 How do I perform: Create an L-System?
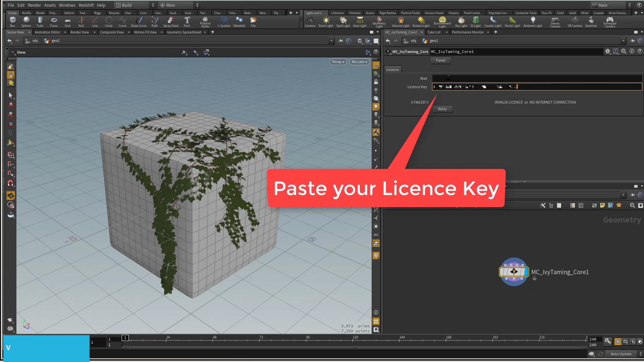tap(224, 22)
